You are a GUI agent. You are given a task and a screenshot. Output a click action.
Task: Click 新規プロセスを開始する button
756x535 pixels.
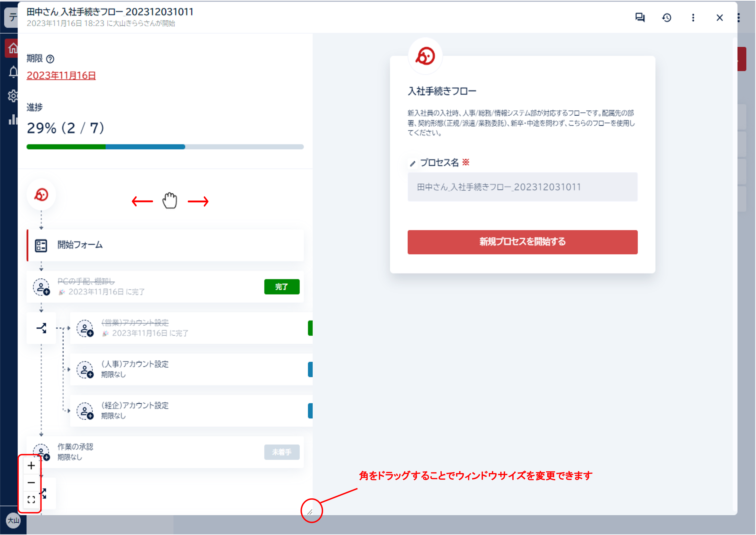tap(523, 242)
